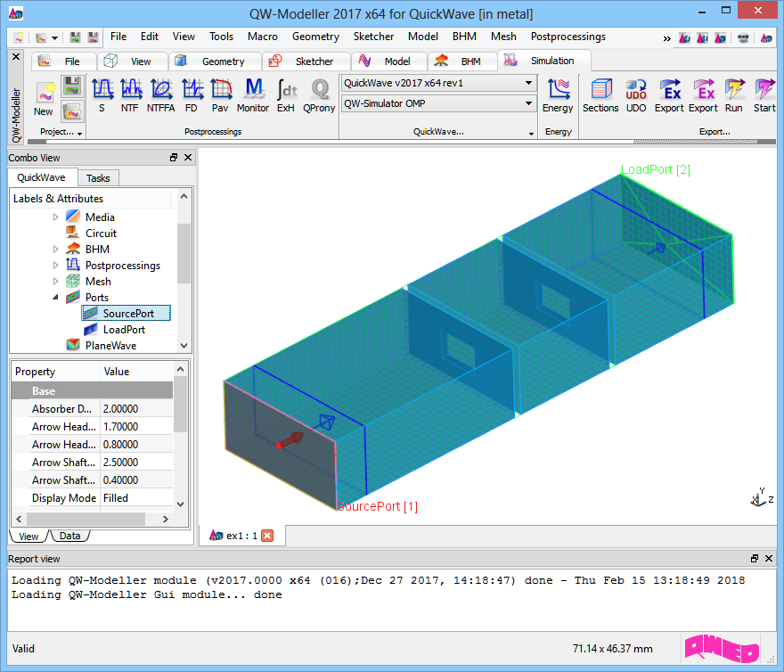Click the Monitor icon
Image resolution: width=784 pixels, height=672 pixels.
(x=253, y=94)
